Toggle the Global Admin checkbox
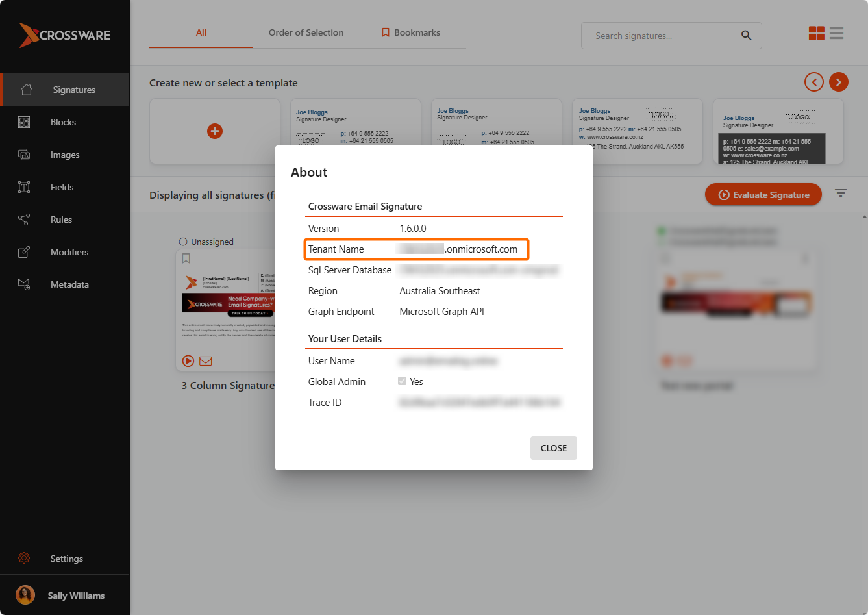 (403, 381)
